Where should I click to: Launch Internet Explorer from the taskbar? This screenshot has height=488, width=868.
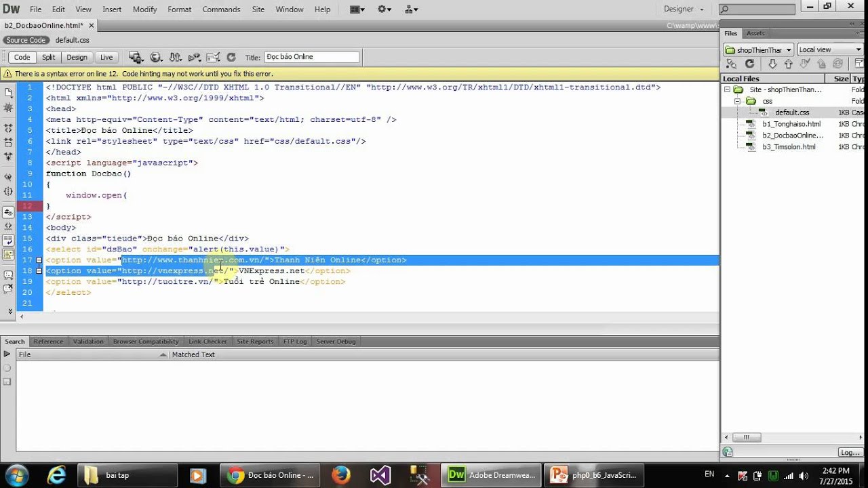point(56,475)
